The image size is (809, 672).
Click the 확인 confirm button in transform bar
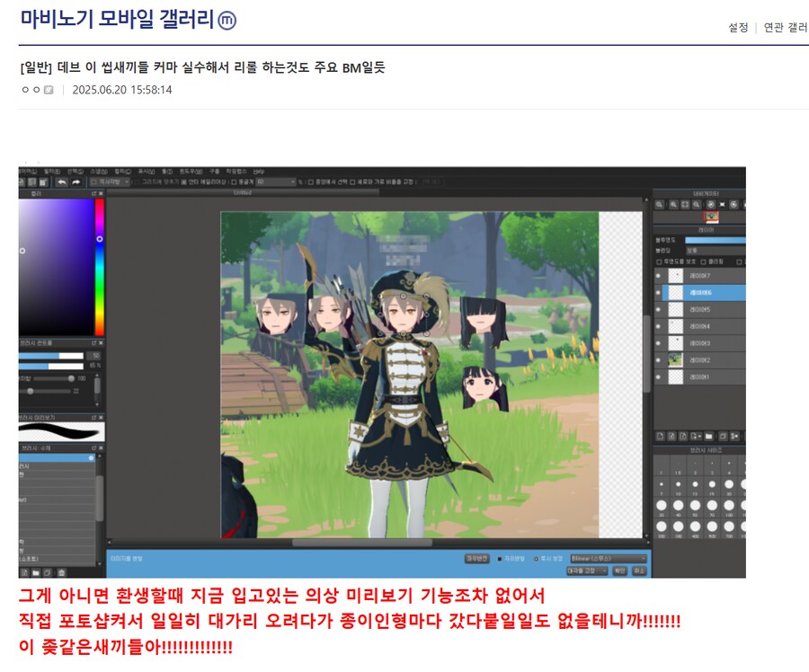pos(619,570)
